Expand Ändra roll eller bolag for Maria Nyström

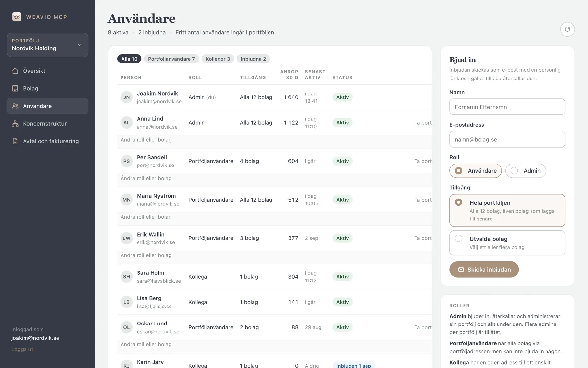click(146, 217)
